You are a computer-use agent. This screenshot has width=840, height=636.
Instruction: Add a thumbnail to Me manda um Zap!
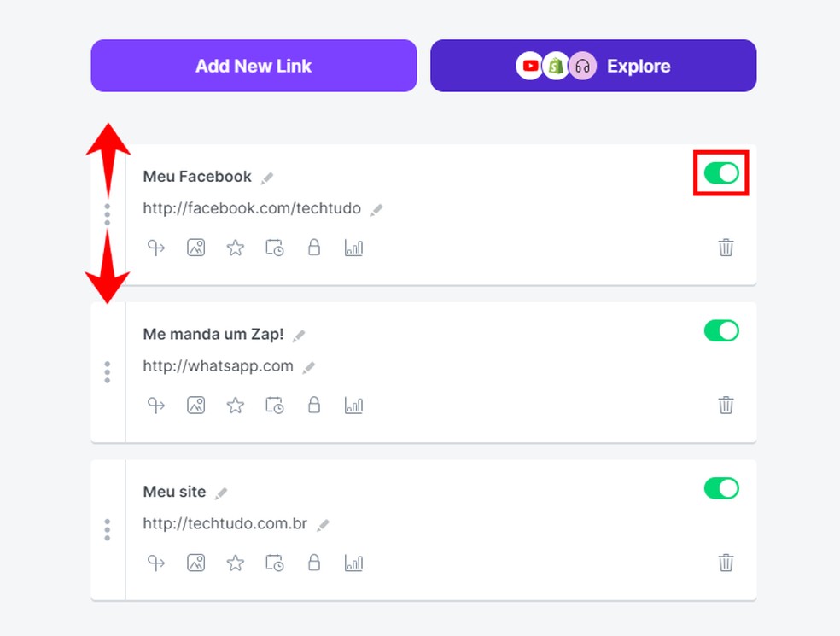tap(195, 405)
